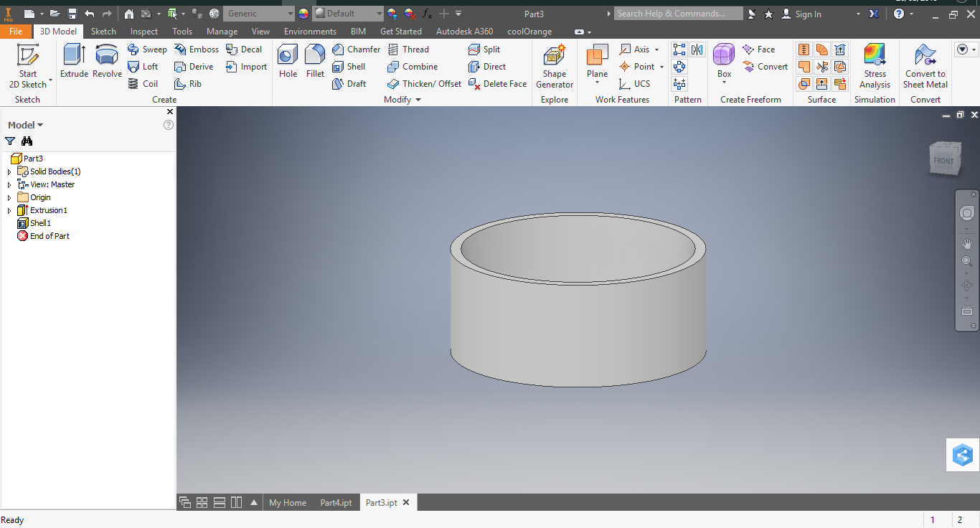Screen dimensions: 980x528
Task: Start a 2D Sketch
Action: (28, 66)
